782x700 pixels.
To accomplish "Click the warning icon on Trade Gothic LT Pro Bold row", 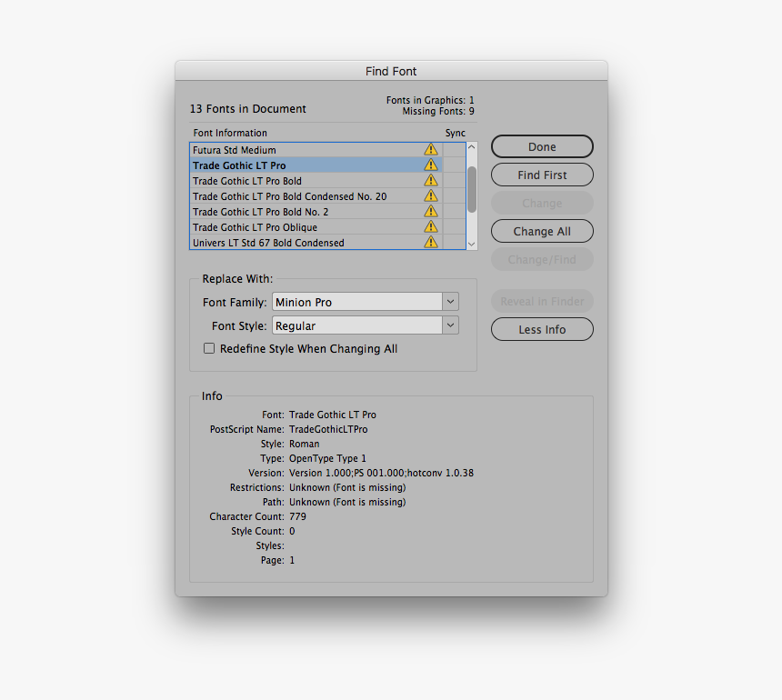I will coord(431,181).
